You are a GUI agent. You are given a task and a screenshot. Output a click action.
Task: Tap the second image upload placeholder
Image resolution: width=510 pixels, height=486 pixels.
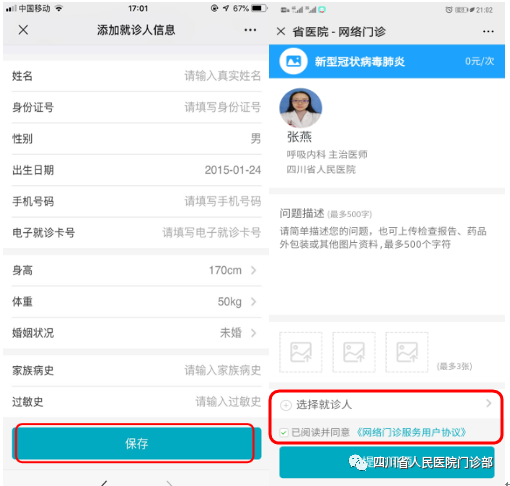tap(354, 352)
